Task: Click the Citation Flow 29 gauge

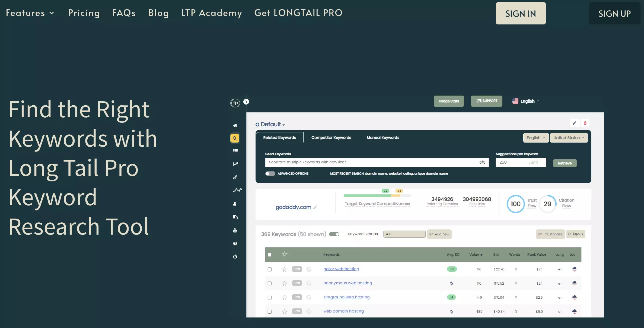Action: 547,204
